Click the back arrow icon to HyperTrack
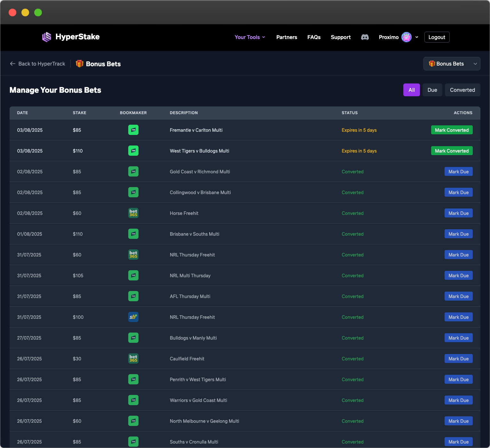 (13, 64)
